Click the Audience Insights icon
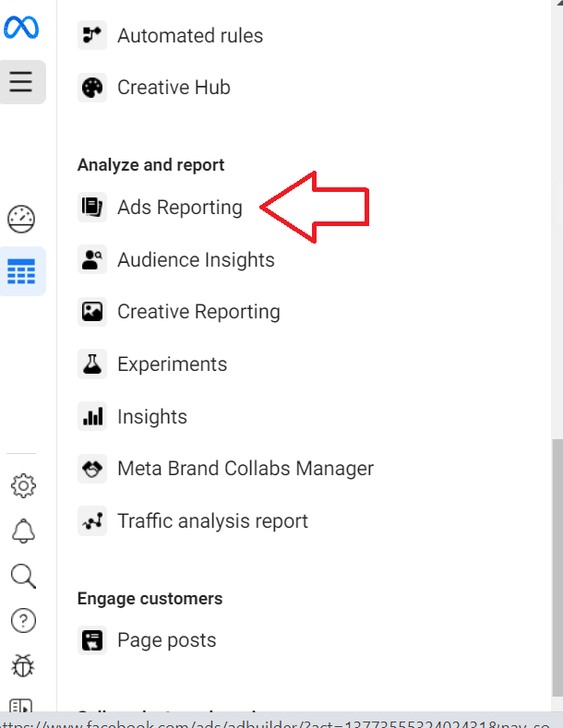This screenshot has width=563, height=728. point(92,259)
